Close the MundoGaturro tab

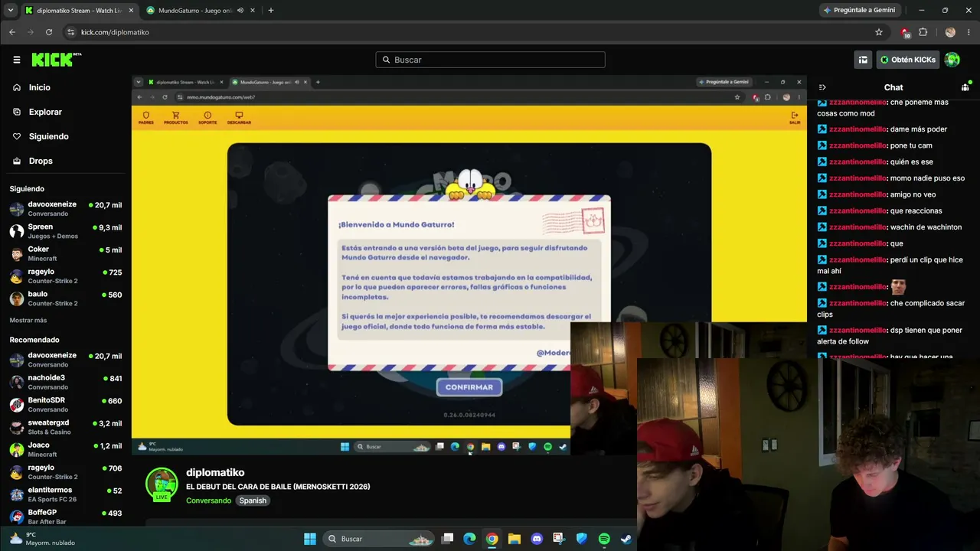[253, 11]
